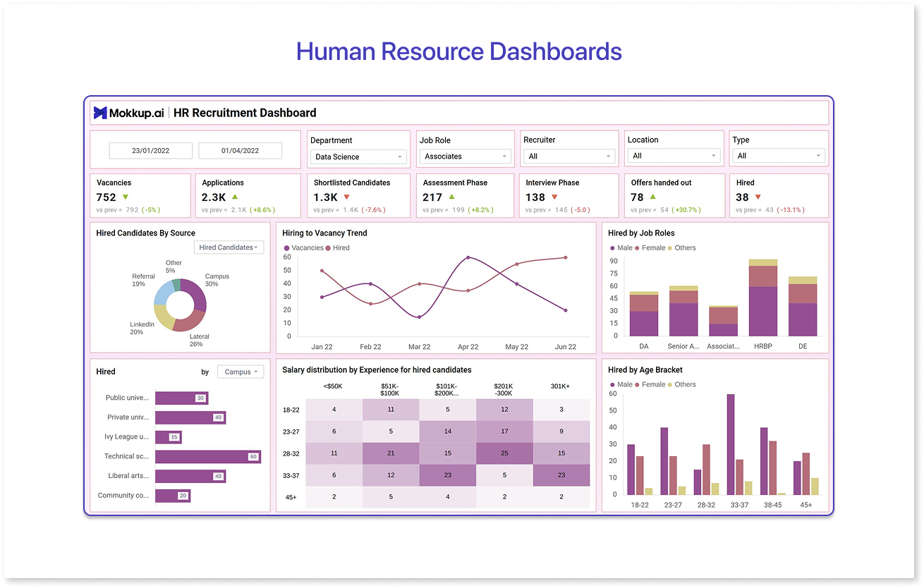Click the start date field 23/01/2022
924x588 pixels.
tap(150, 151)
